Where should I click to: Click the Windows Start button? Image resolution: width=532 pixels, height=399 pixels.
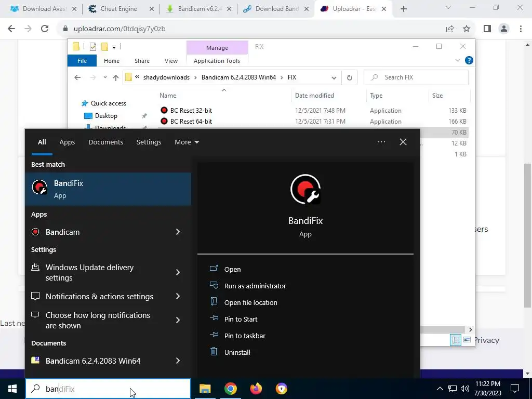click(12, 389)
